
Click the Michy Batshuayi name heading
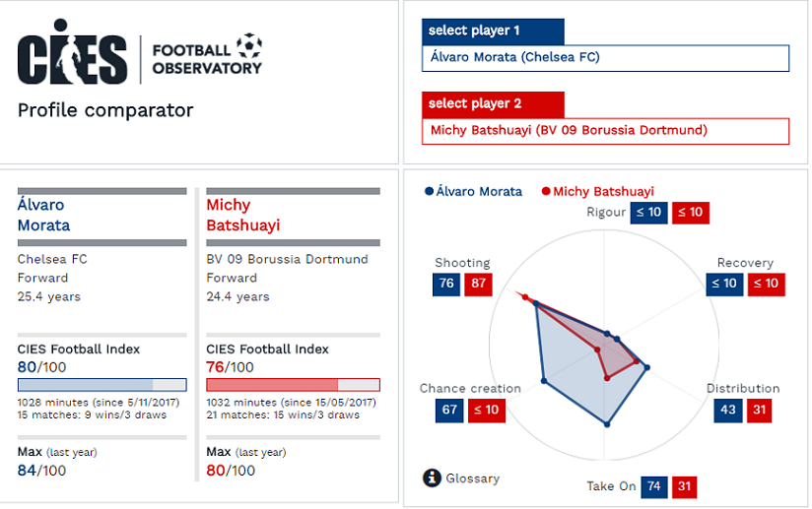pos(243,216)
